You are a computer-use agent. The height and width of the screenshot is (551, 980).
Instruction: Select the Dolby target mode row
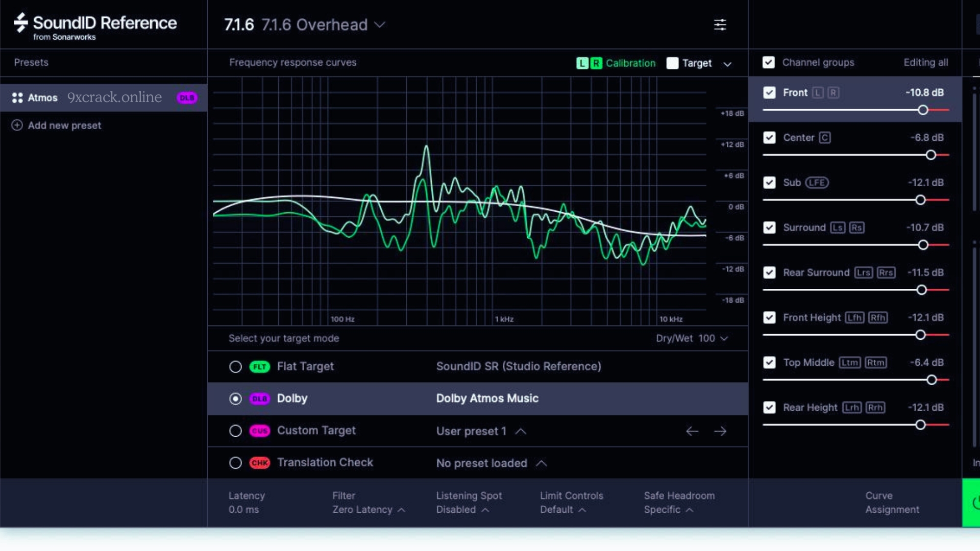[478, 398]
